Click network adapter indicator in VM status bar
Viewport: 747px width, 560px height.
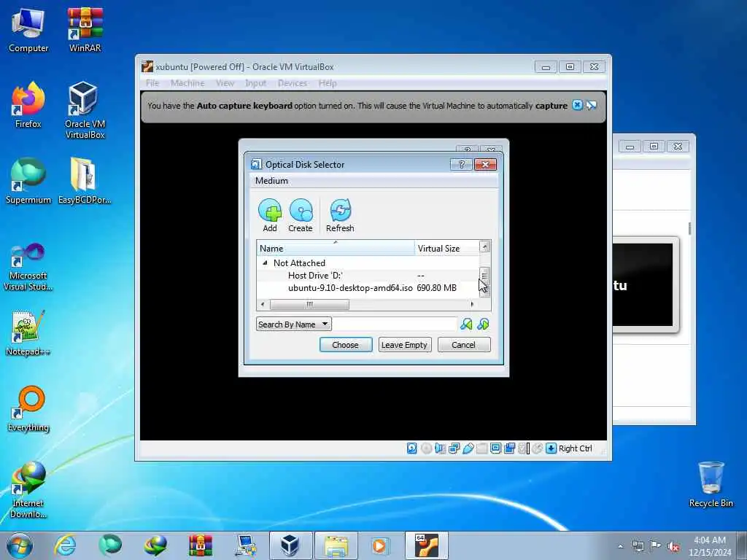click(454, 448)
